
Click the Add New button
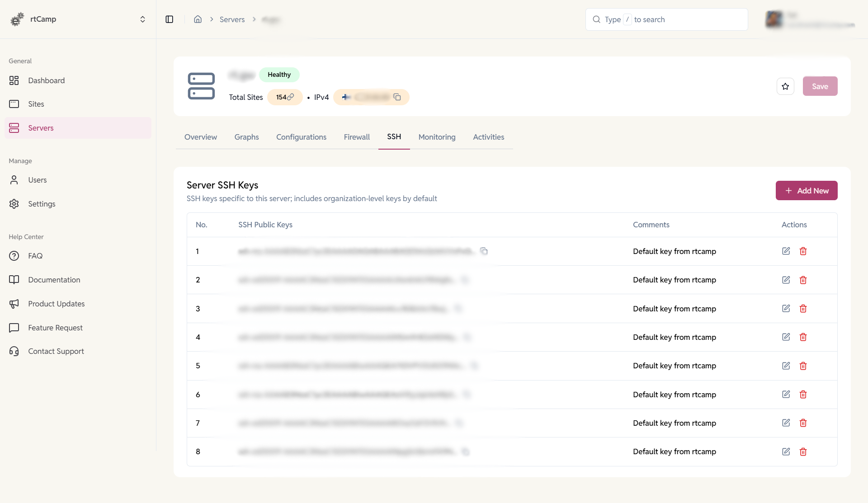807,191
